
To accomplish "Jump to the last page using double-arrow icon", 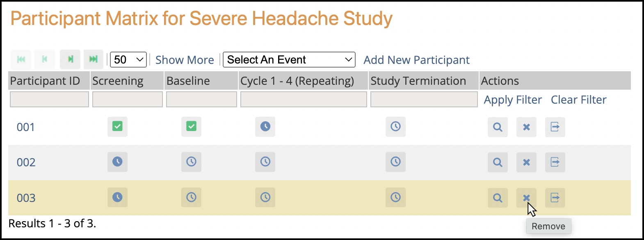I will pyautogui.click(x=94, y=59).
